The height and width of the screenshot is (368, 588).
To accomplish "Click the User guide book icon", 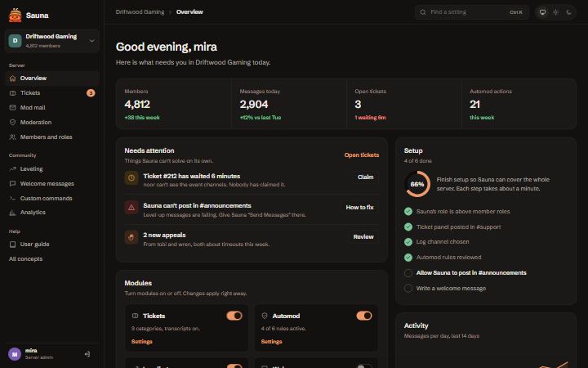I will (12, 244).
